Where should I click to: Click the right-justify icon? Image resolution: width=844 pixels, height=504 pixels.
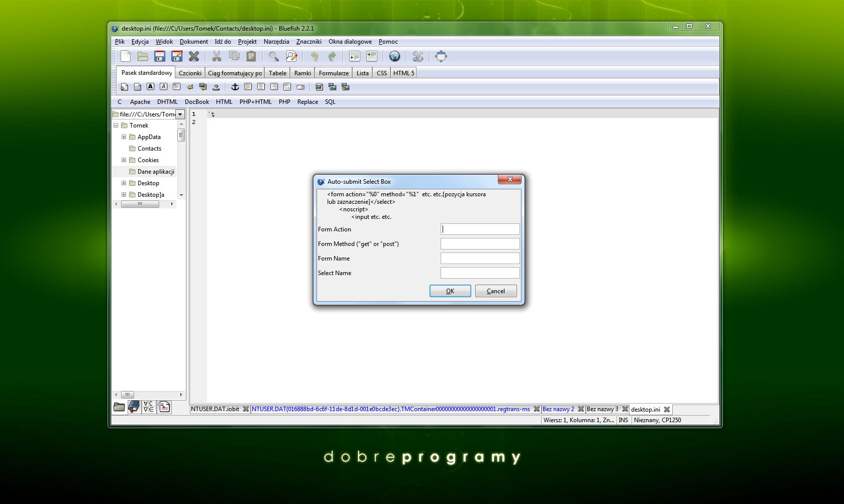point(274,87)
